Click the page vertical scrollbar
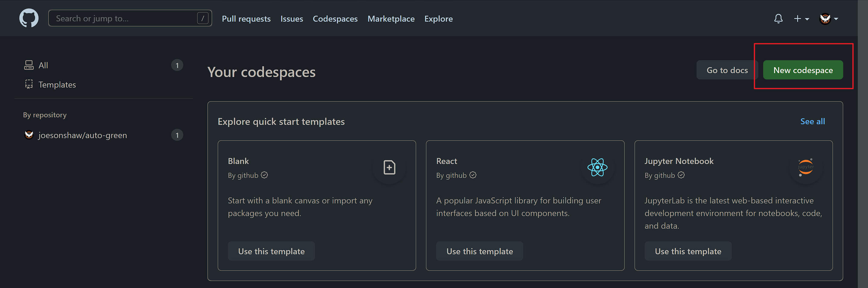This screenshot has width=868, height=288. [x=863, y=144]
